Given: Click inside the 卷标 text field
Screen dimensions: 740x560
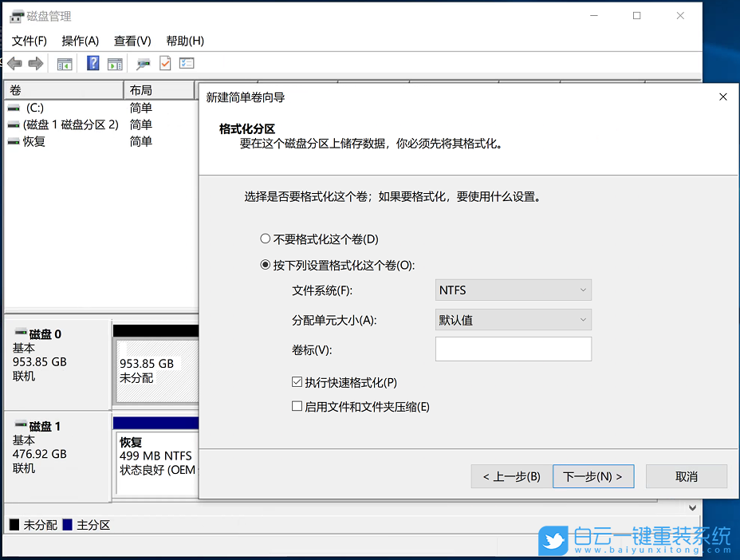Looking at the screenshot, I should coord(513,349).
